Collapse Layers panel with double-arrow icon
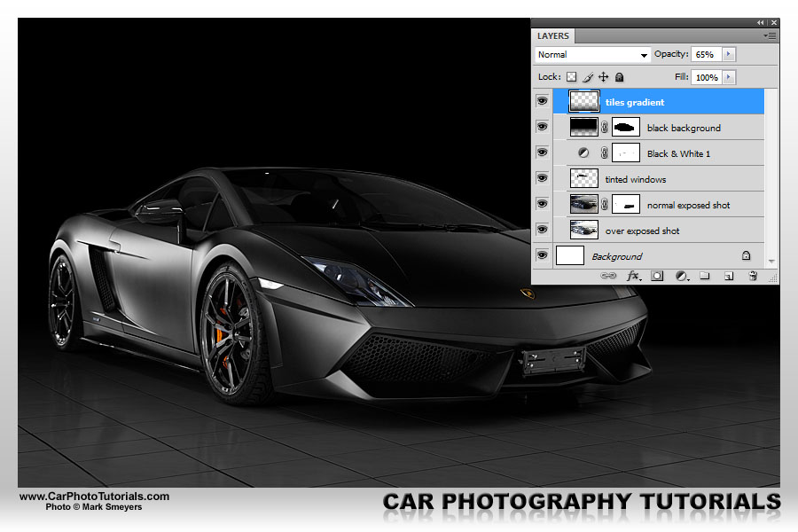The width and height of the screenshot is (798, 532). point(761,22)
